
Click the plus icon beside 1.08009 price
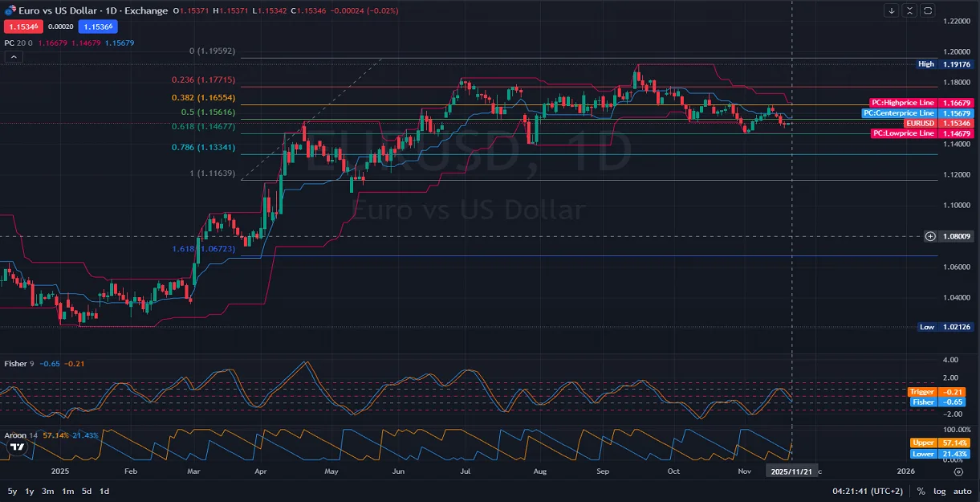(930, 236)
